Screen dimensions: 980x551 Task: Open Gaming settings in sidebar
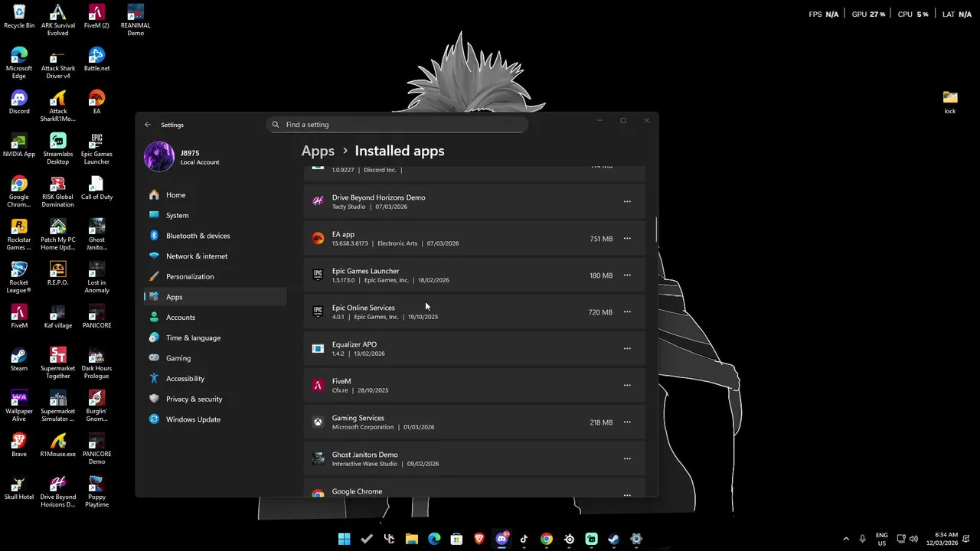coord(215,358)
